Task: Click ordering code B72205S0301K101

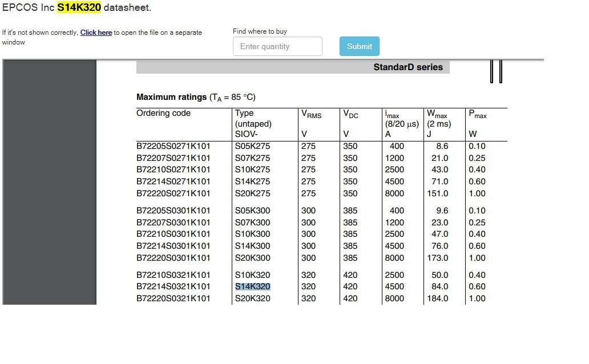Action: 173,211
